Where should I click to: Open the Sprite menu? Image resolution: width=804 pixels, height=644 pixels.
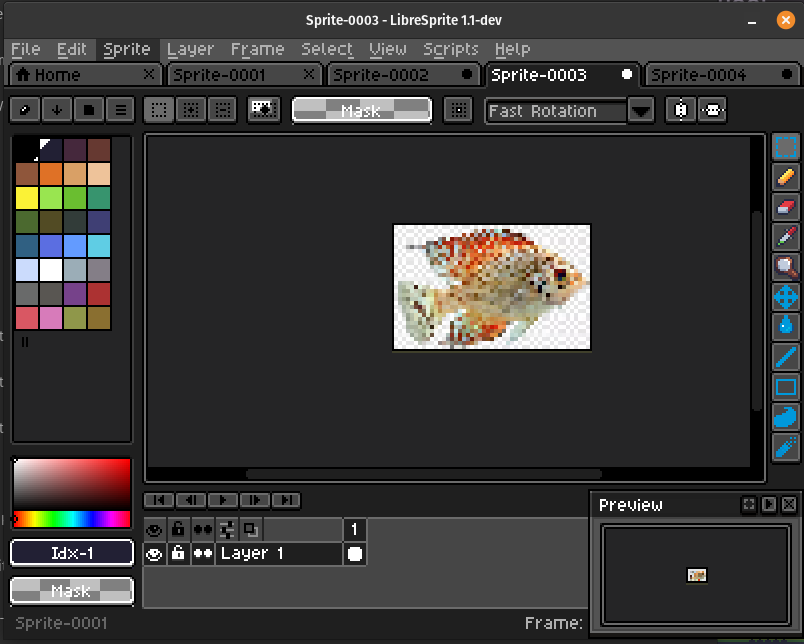coord(127,49)
